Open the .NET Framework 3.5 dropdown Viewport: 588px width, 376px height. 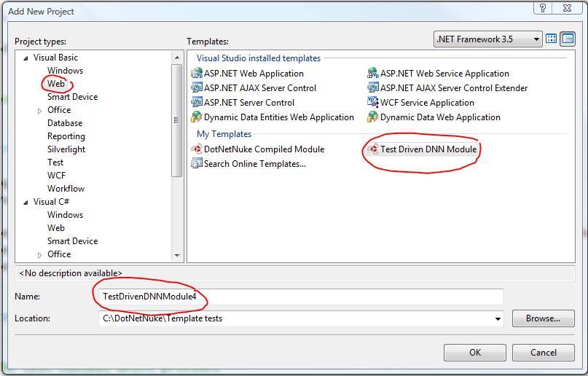(488, 39)
